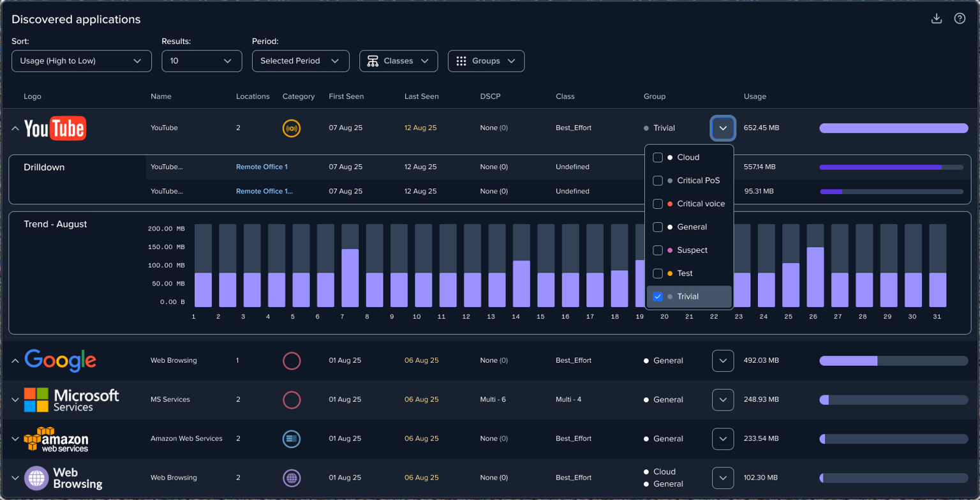Image resolution: width=980 pixels, height=500 pixels.
Task: Uncheck the Trivial group checkbox
Action: [x=658, y=297]
